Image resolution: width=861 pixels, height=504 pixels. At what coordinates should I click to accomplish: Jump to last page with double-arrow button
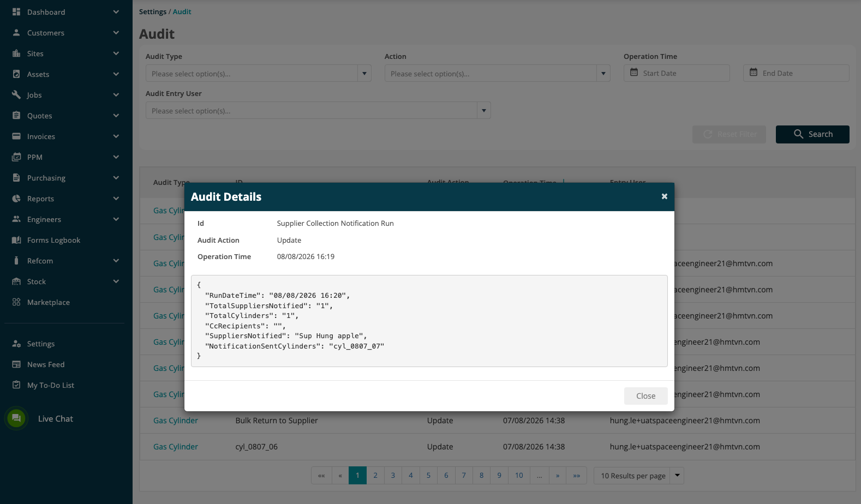coord(577,475)
